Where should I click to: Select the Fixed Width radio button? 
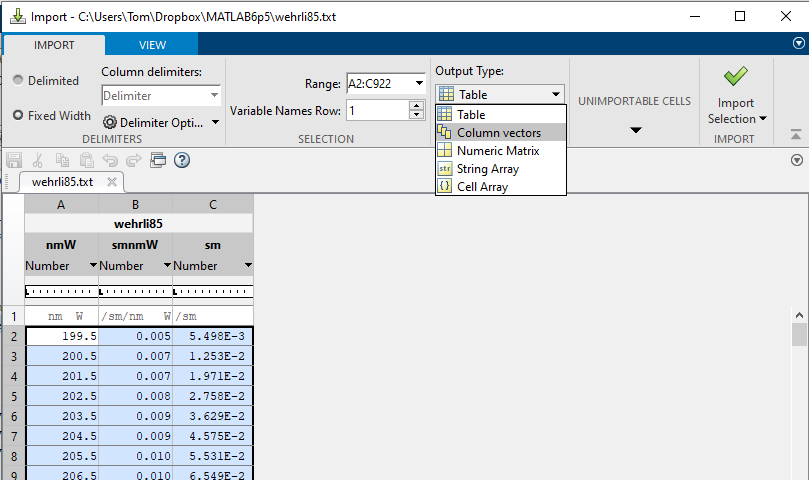(19, 115)
